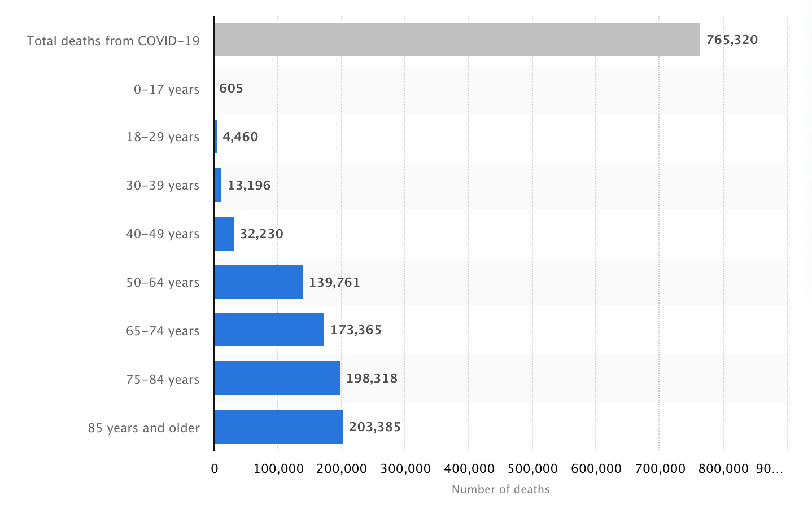The width and height of the screenshot is (812, 509).
Task: Click the 500,000 tick label on x-axis
Action: pos(532,468)
